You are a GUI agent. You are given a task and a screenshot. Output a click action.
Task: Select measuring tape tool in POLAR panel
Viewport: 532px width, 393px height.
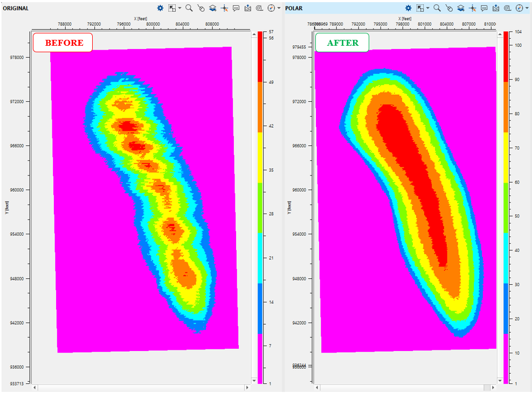(x=507, y=8)
